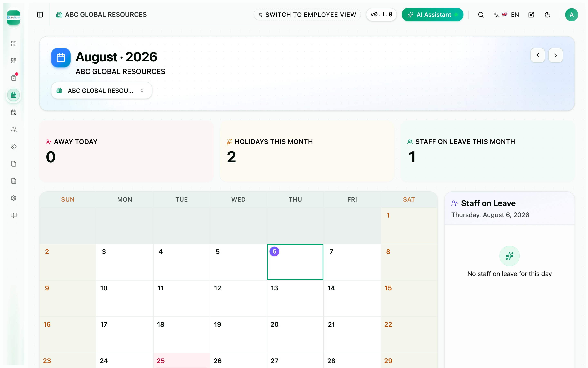Select August 5 on the calendar
The height and width of the screenshot is (368, 588).
point(238,262)
